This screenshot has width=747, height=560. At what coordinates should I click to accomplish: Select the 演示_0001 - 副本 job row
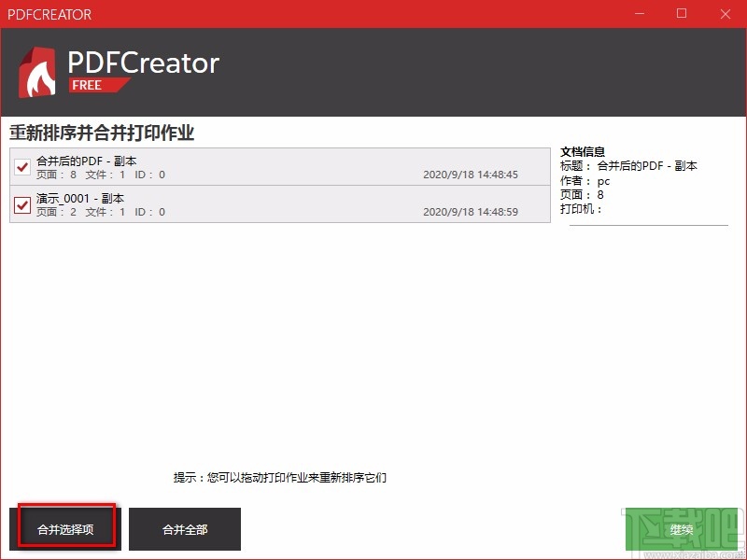coord(280,204)
